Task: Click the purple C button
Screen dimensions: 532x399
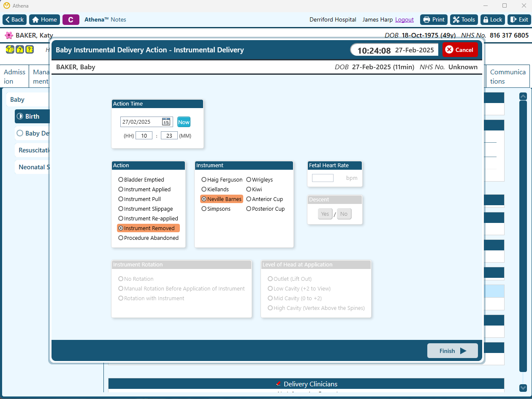Action: pos(71,19)
